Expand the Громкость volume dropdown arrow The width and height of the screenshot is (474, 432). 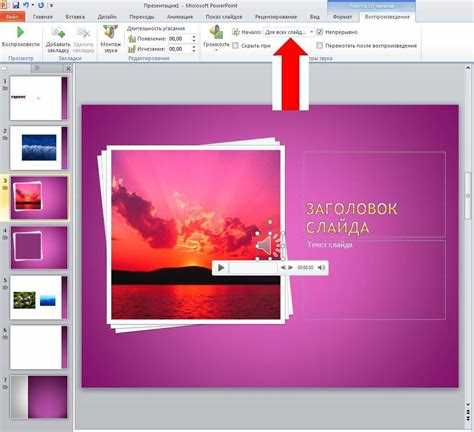(216, 50)
